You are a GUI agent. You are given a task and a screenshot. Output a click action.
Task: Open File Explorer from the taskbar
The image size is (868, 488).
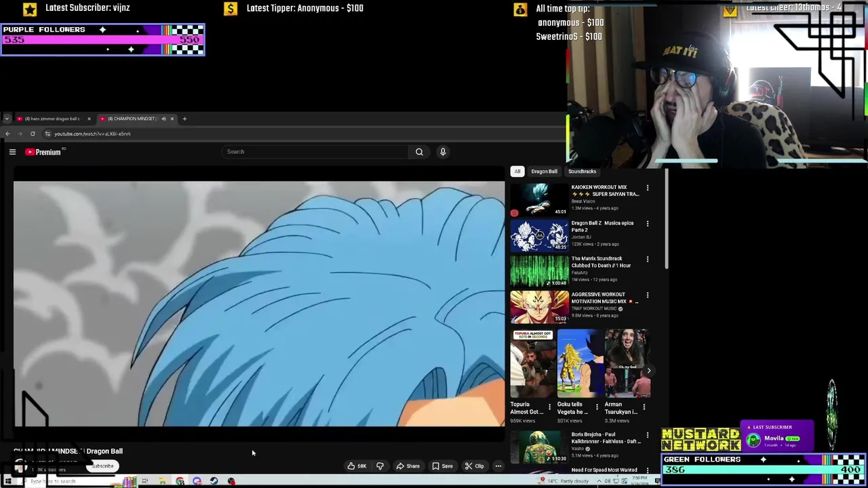[162, 481]
